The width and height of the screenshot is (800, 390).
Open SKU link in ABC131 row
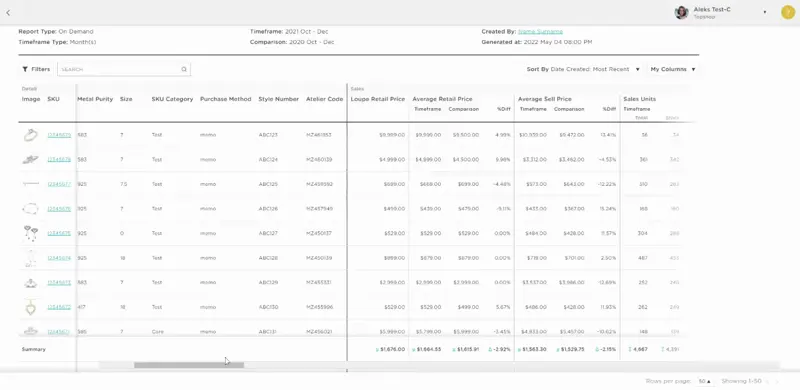pos(59,331)
